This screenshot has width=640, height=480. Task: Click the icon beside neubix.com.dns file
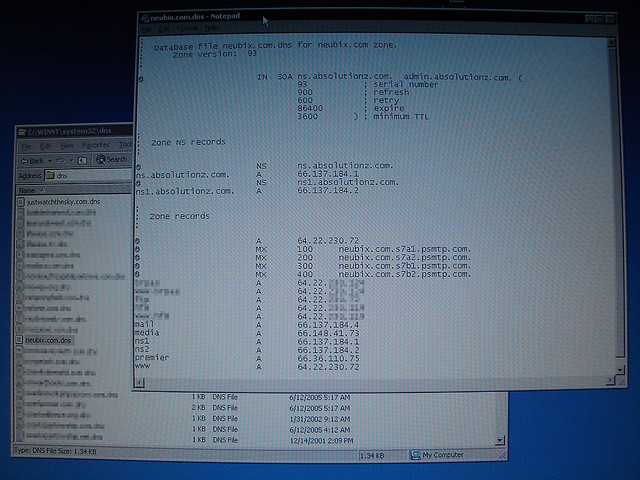point(19,340)
